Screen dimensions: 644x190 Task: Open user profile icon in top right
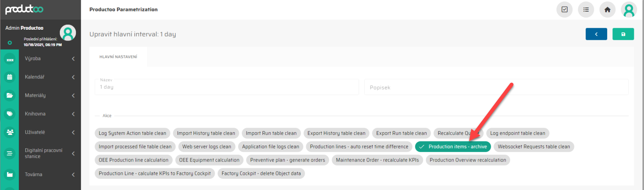629,10
